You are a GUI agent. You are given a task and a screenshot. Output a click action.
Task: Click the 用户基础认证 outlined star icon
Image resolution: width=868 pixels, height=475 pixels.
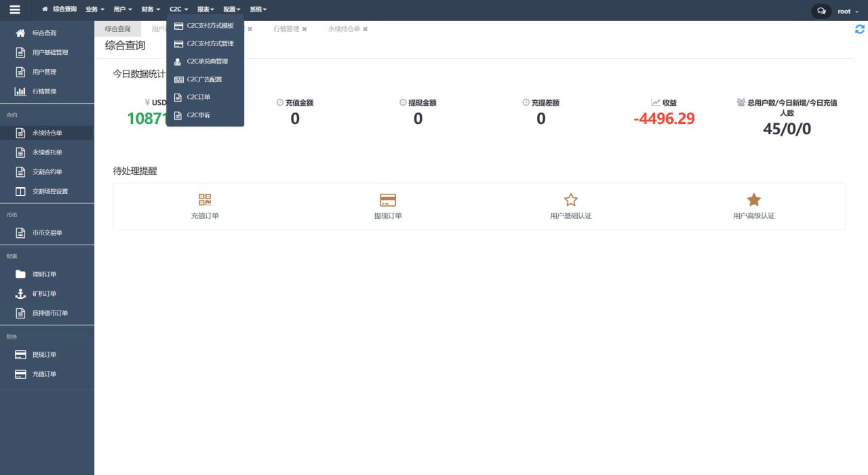pyautogui.click(x=570, y=200)
